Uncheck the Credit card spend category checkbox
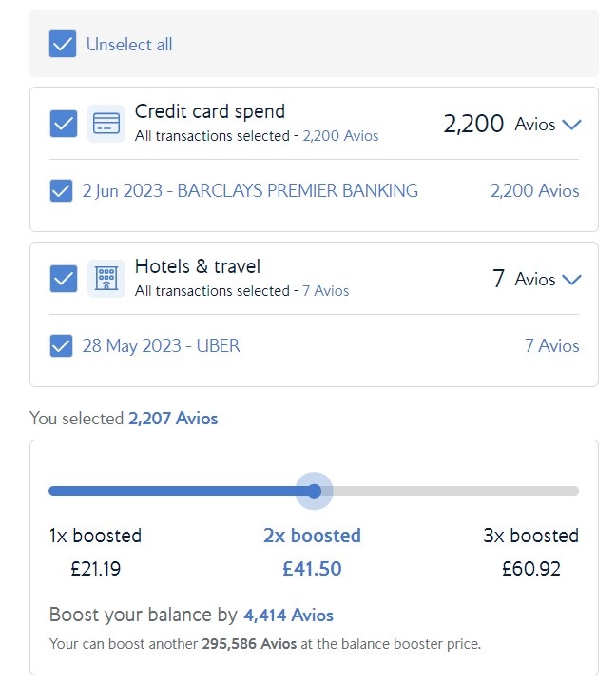Screen dimensions: 616x685 (64, 124)
